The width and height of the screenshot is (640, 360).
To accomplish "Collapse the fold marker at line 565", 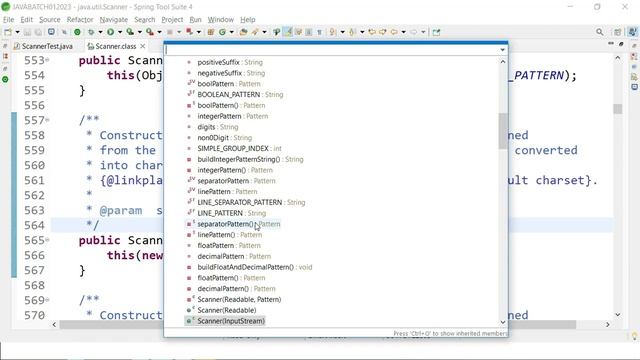I will pos(47,240).
